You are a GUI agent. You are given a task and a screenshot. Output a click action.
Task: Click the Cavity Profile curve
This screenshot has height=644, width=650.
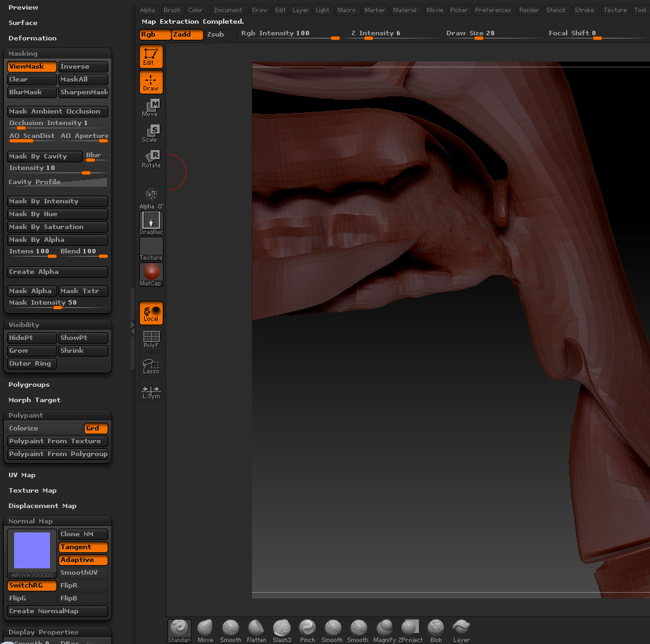point(58,182)
